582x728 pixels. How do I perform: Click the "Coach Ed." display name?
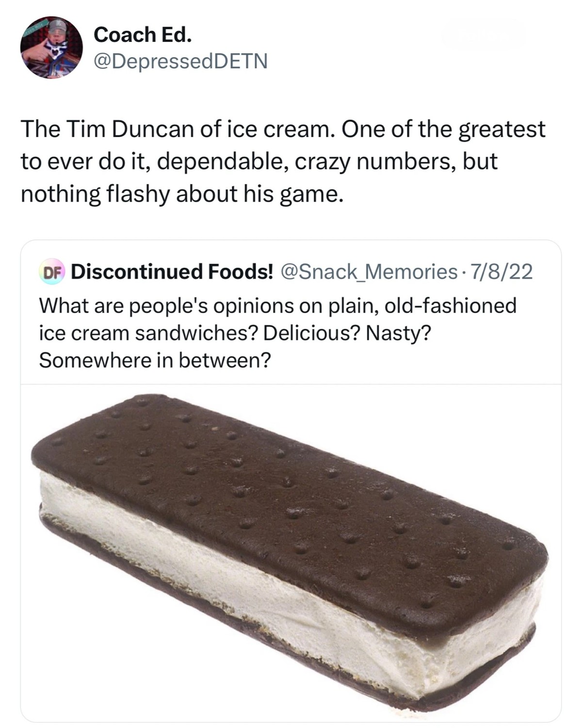pos(143,35)
